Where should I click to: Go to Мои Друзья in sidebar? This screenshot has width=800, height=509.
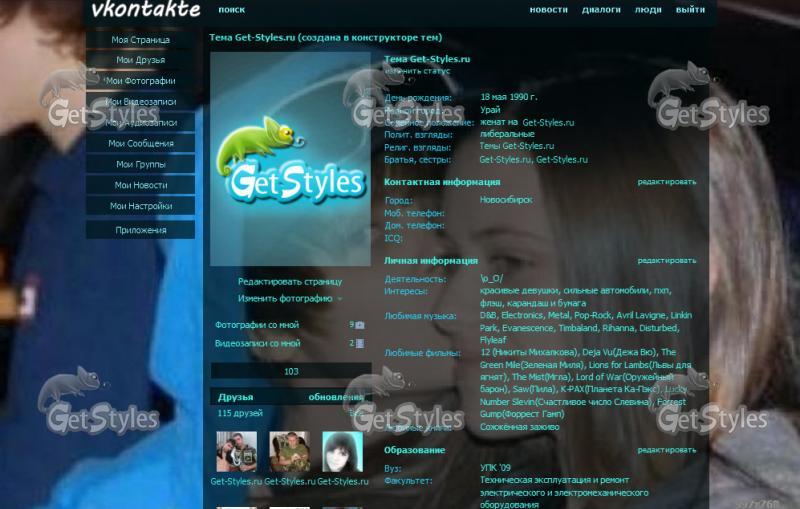click(140, 60)
